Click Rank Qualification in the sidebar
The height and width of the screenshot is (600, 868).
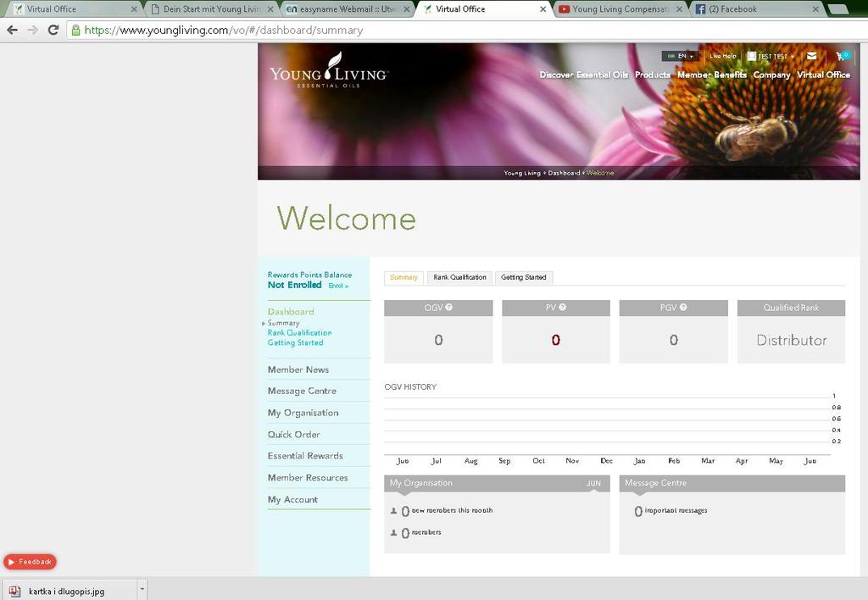pyautogui.click(x=299, y=333)
